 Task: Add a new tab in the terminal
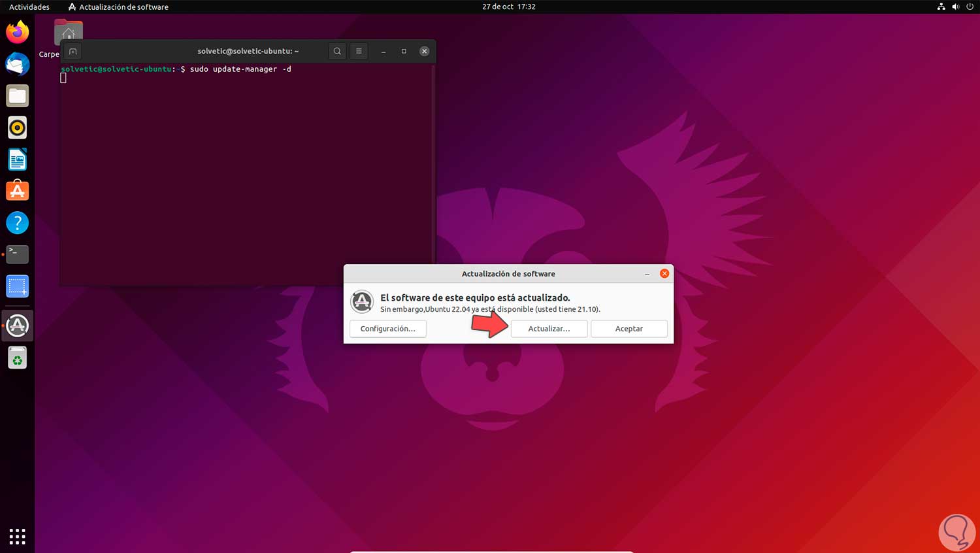(73, 52)
